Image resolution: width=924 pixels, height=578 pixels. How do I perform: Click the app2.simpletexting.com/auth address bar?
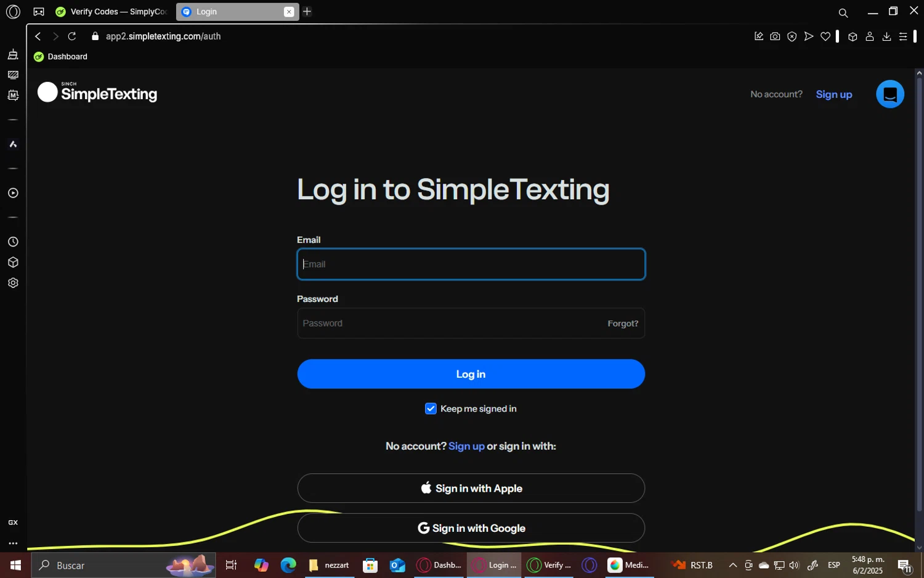point(163,36)
